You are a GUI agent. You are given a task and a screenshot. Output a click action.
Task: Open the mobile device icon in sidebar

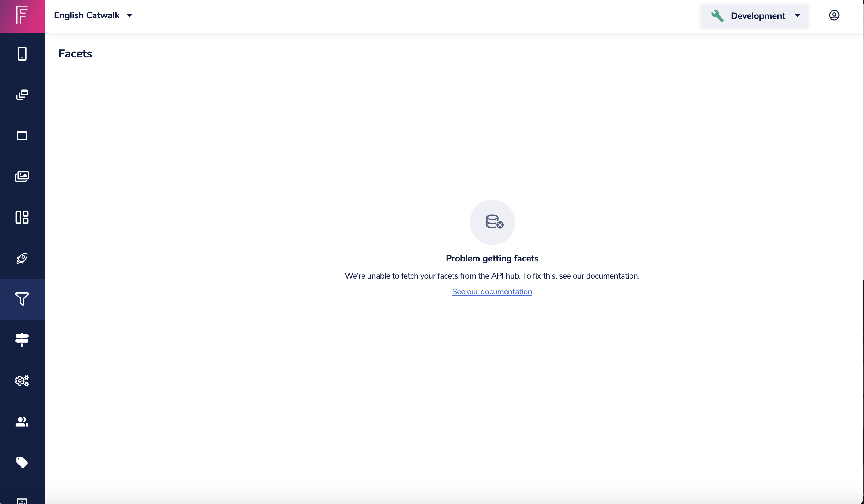click(x=22, y=54)
